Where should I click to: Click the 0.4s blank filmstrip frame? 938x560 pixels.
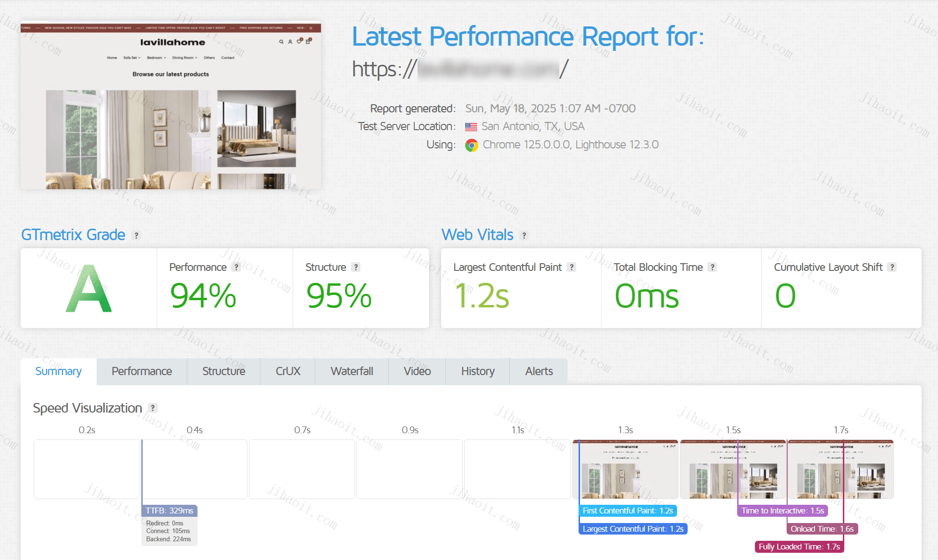194,469
